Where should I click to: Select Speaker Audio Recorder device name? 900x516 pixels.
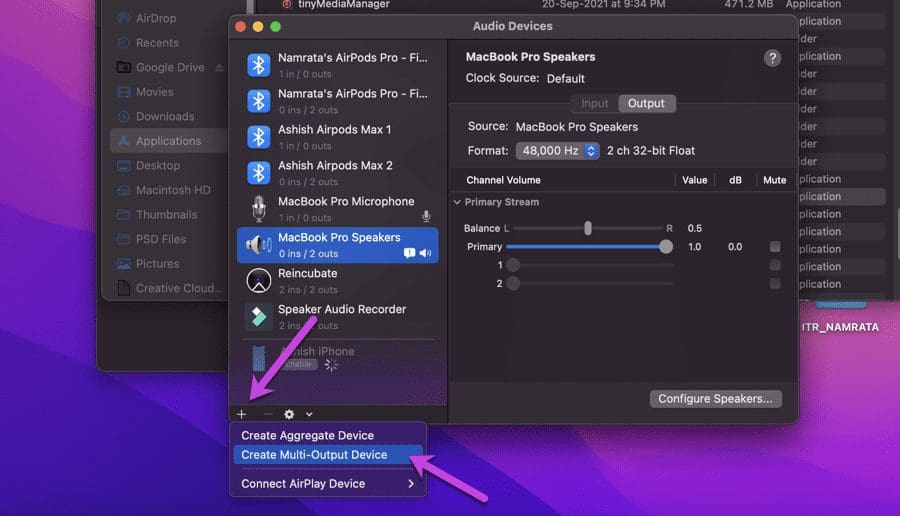[342, 309]
